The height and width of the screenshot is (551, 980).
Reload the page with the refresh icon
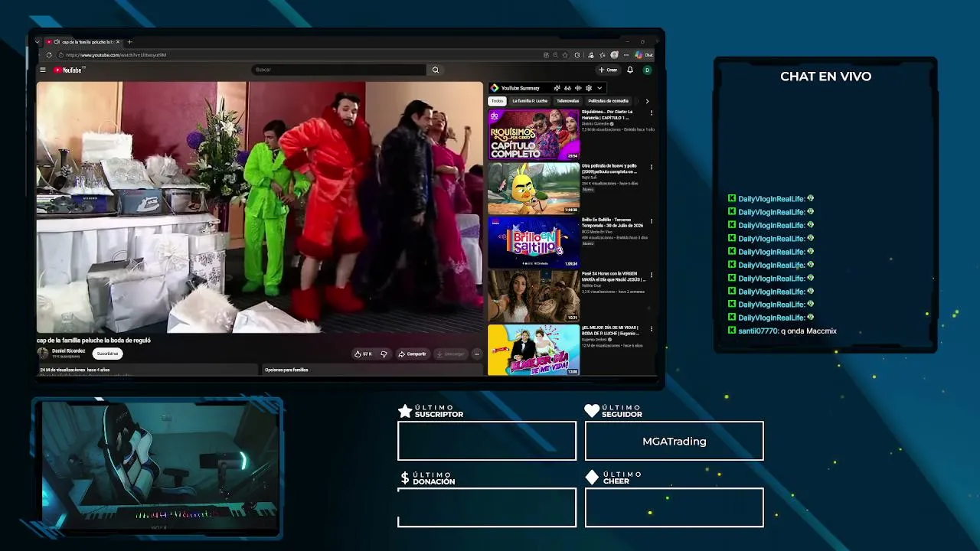coord(50,55)
